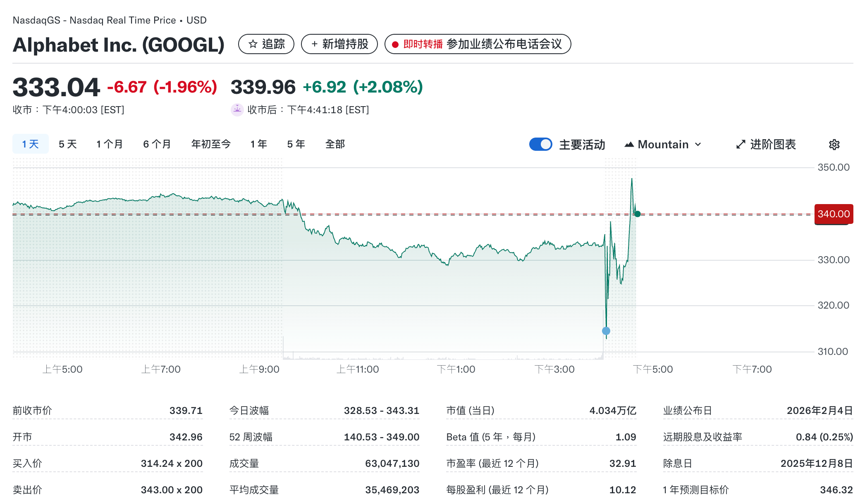Switch to the 5年 chart view
860x504 pixels.
pyautogui.click(x=295, y=144)
